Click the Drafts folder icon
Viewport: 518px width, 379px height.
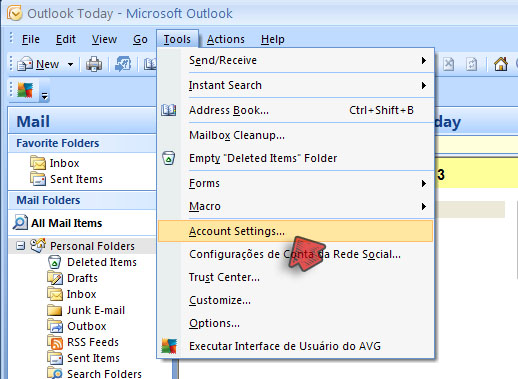[x=55, y=278]
